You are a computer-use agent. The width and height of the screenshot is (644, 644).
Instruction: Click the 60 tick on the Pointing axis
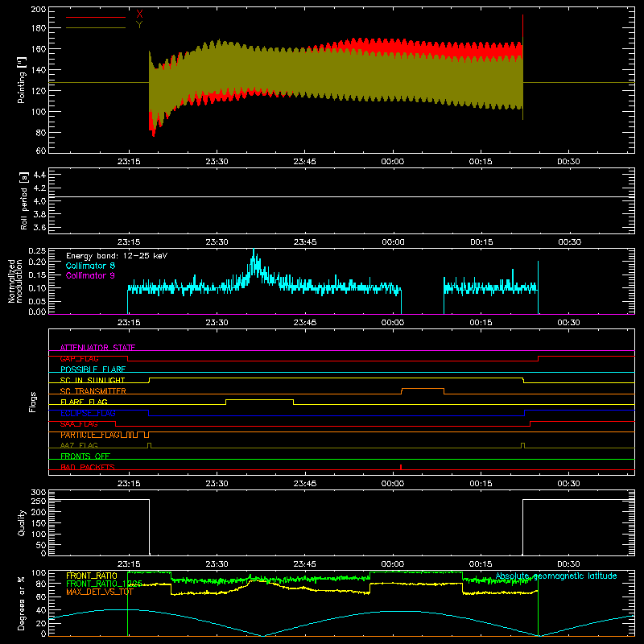point(41,151)
